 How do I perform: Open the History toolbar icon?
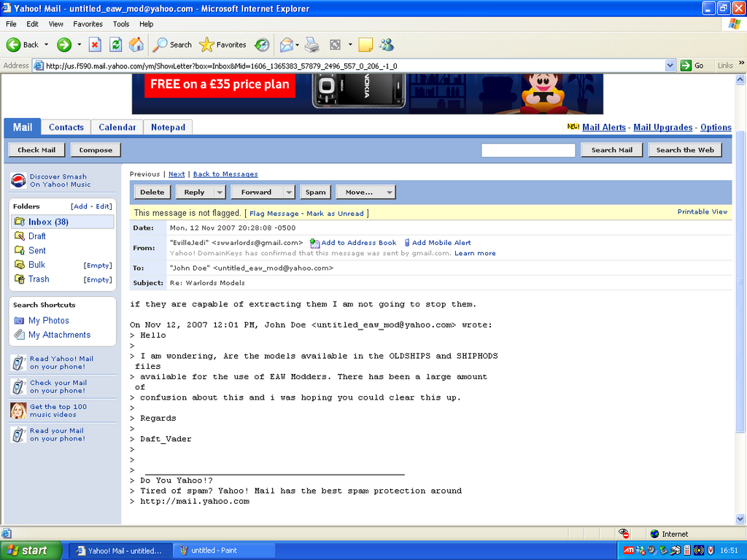click(x=262, y=44)
